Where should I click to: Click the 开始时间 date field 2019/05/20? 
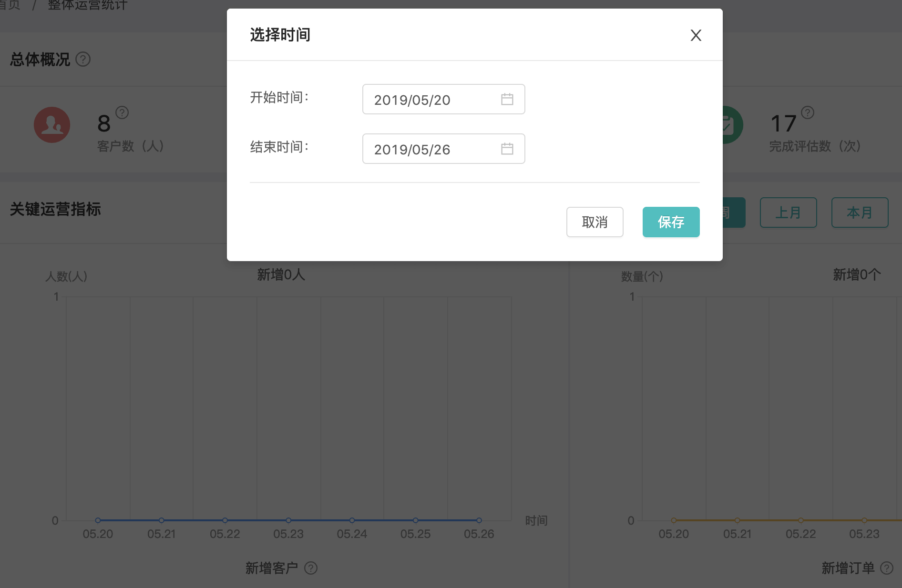coord(443,99)
